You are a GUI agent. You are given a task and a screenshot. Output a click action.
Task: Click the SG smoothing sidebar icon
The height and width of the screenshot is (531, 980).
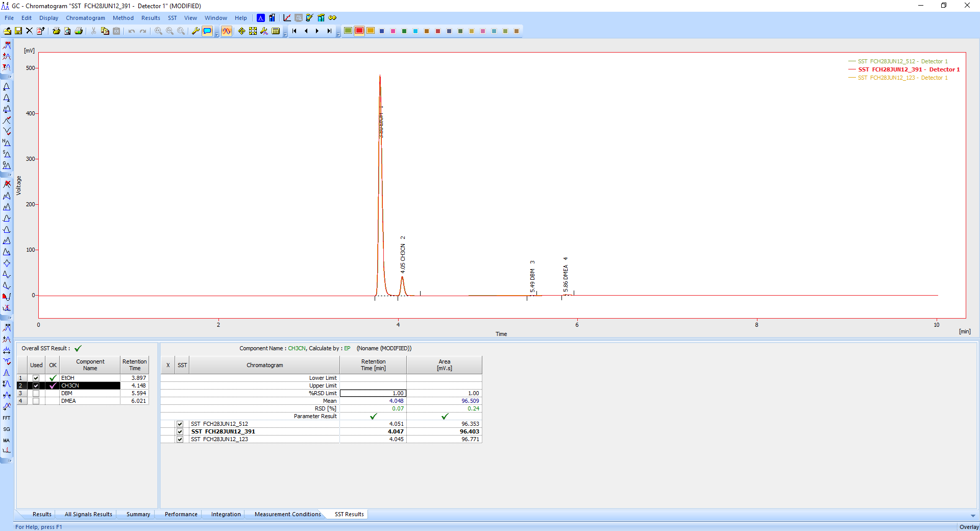pyautogui.click(x=7, y=429)
